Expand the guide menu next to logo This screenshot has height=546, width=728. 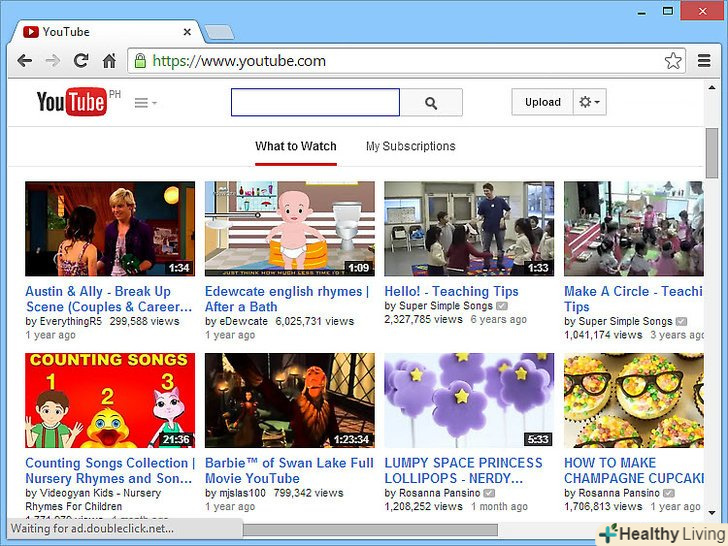click(x=145, y=102)
